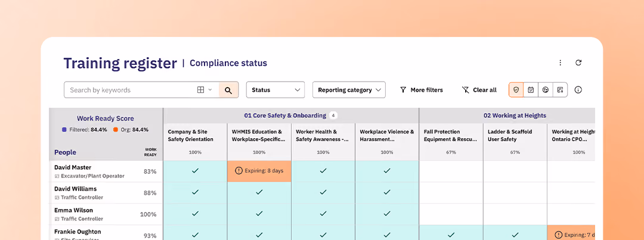The image size is (644, 240).
Task: Open Working at Heights Ontario CPO column header
Action: tap(571, 142)
